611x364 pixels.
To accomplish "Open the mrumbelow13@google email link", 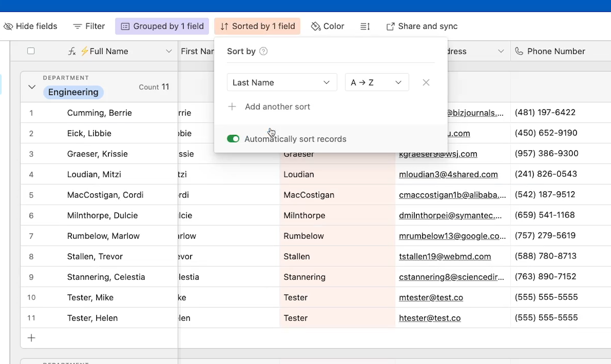I will [x=453, y=236].
